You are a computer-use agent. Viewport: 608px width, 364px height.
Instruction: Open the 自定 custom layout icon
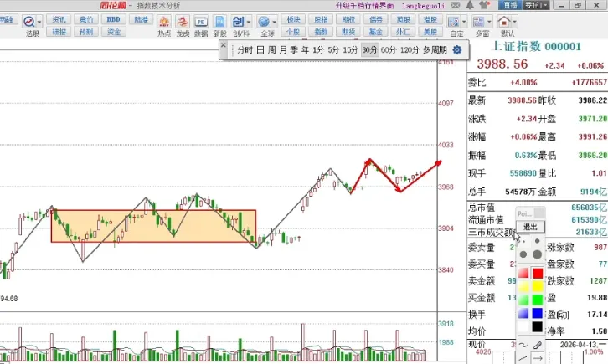pos(453,22)
